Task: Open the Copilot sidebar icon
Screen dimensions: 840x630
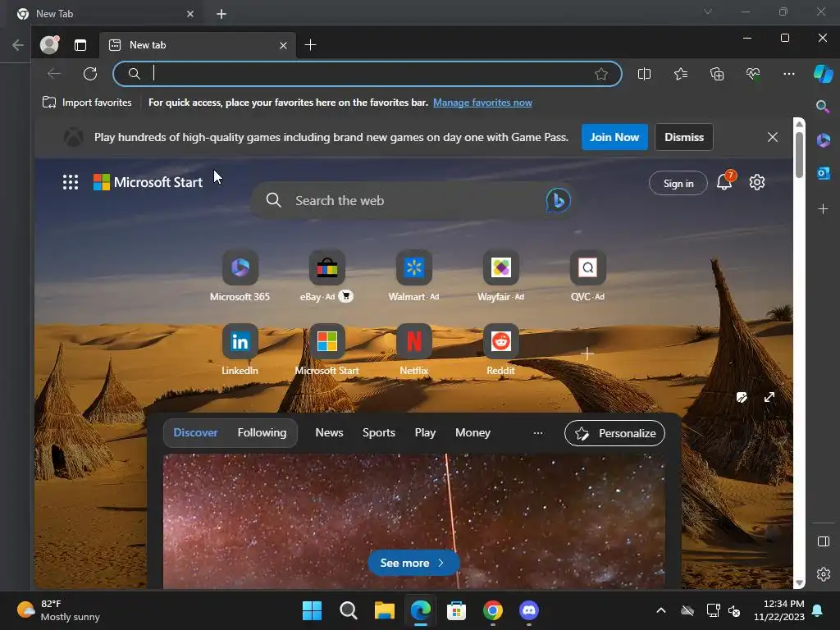Action: pyautogui.click(x=824, y=73)
